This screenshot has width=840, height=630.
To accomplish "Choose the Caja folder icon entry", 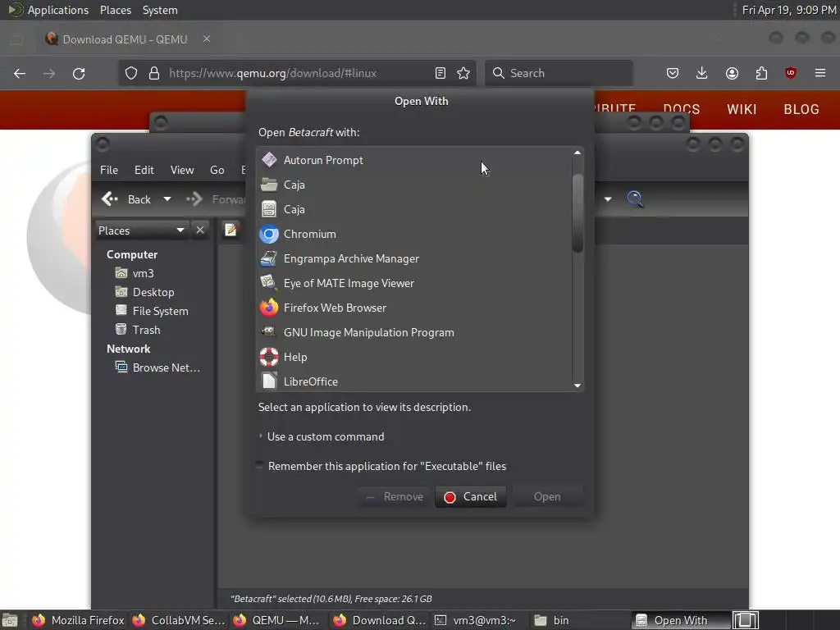I will (x=414, y=185).
